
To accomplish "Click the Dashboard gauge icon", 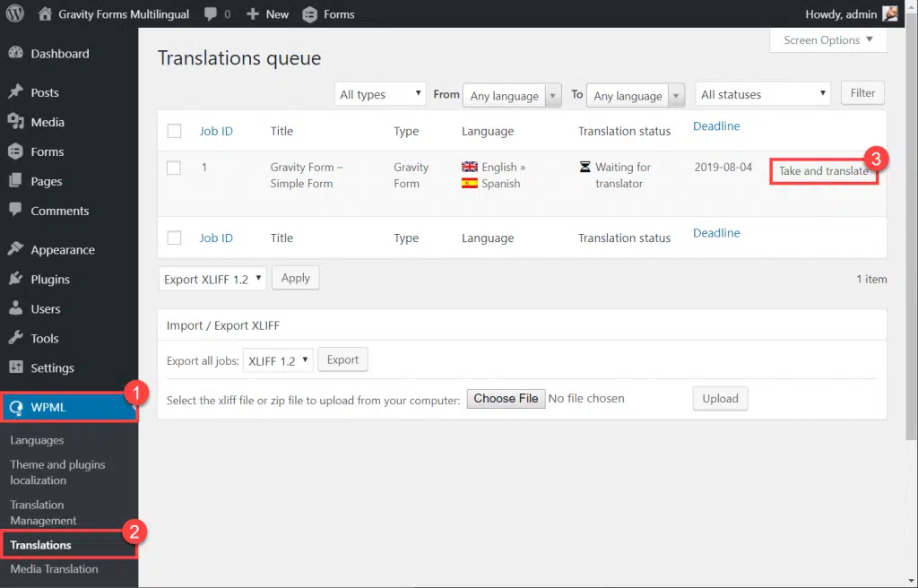I will pos(16,53).
